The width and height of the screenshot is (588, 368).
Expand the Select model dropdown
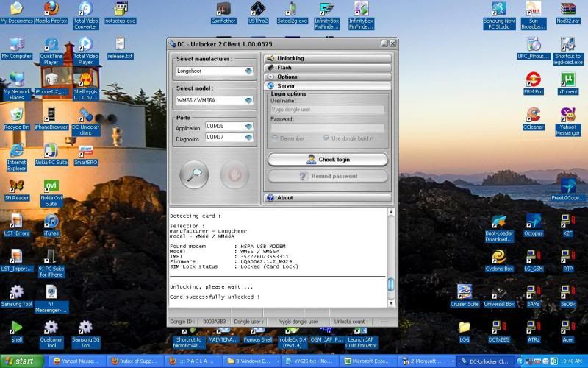click(248, 100)
